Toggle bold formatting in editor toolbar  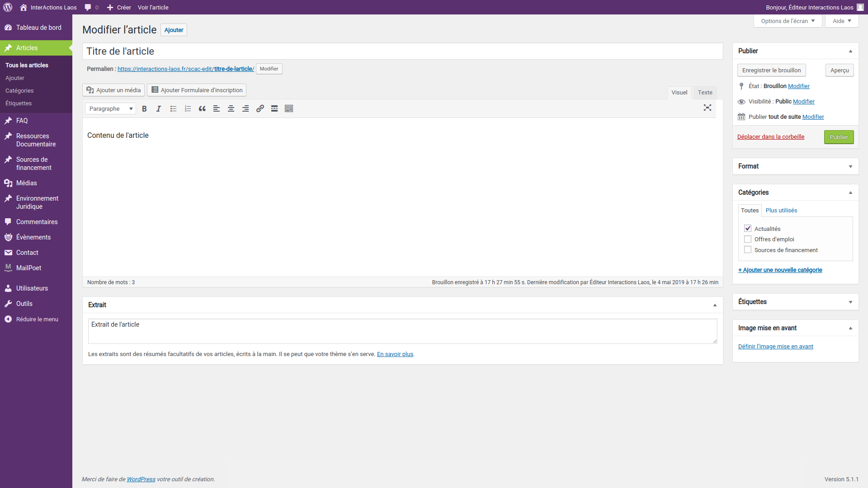(x=144, y=108)
